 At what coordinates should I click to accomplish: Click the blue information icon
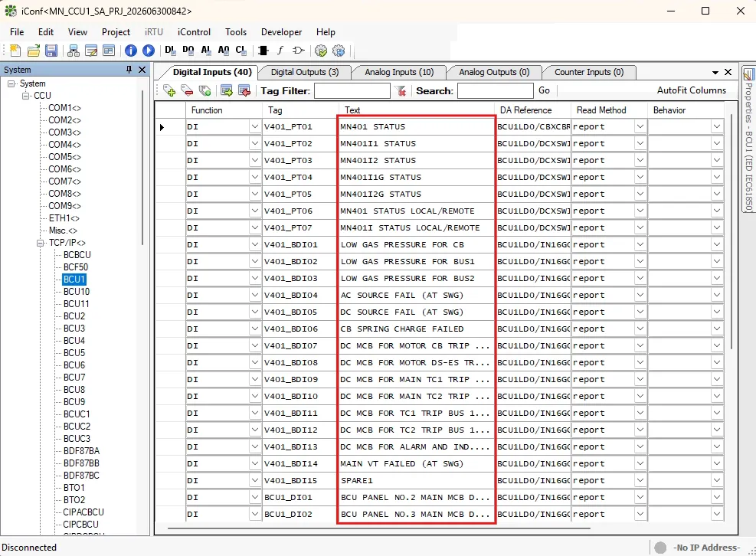[x=131, y=50]
